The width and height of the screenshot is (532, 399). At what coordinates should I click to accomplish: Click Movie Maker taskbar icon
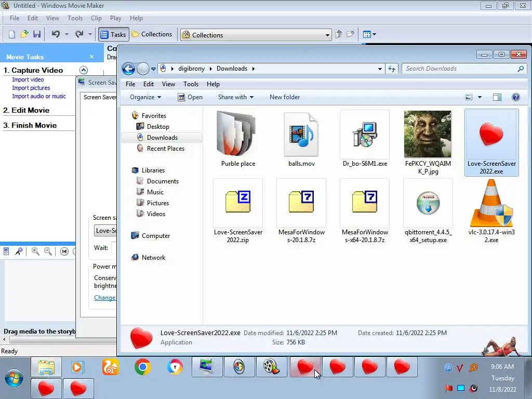point(271,367)
